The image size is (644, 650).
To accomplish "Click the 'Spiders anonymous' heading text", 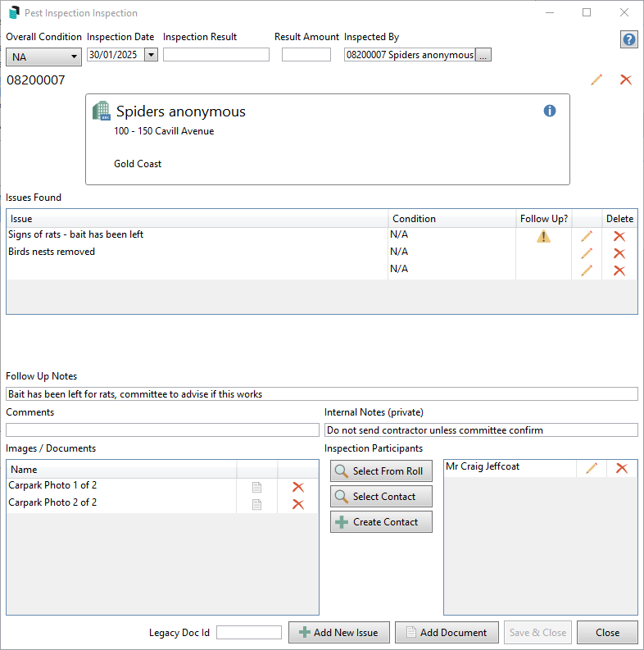I will click(181, 111).
